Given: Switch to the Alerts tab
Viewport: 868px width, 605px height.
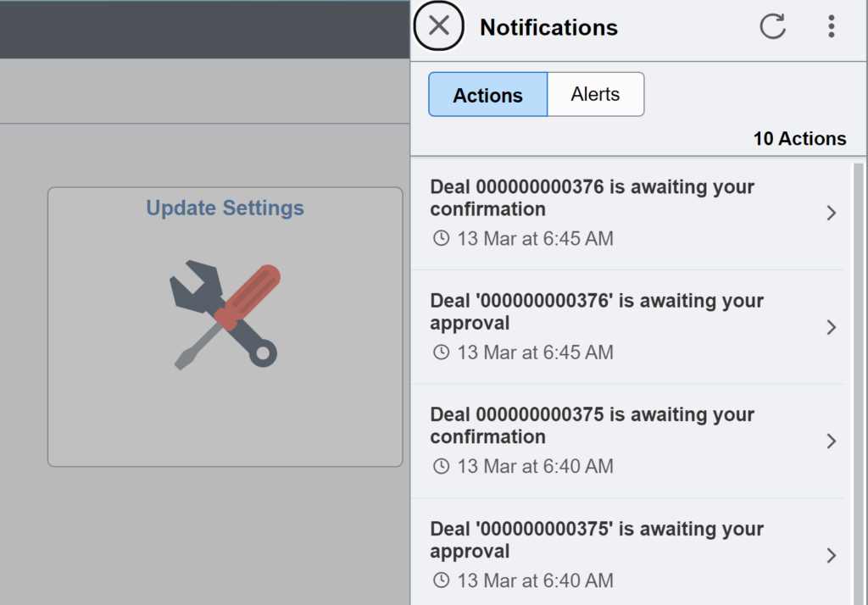Looking at the screenshot, I should coord(595,94).
